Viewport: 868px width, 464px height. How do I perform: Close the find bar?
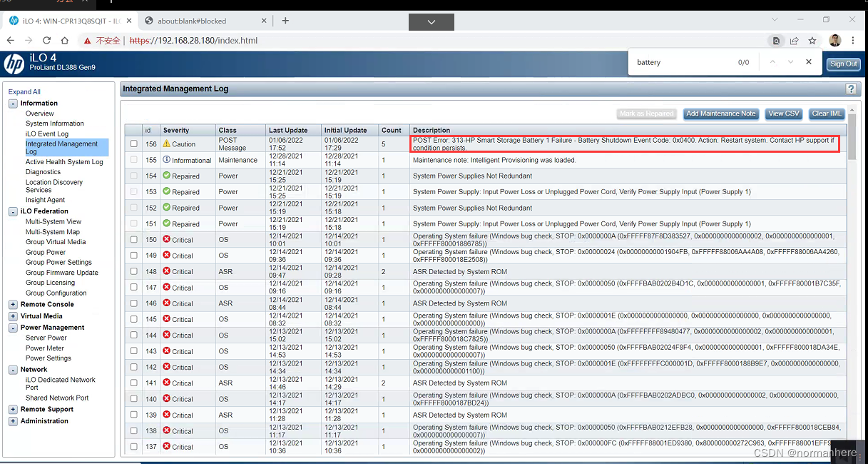pyautogui.click(x=809, y=62)
